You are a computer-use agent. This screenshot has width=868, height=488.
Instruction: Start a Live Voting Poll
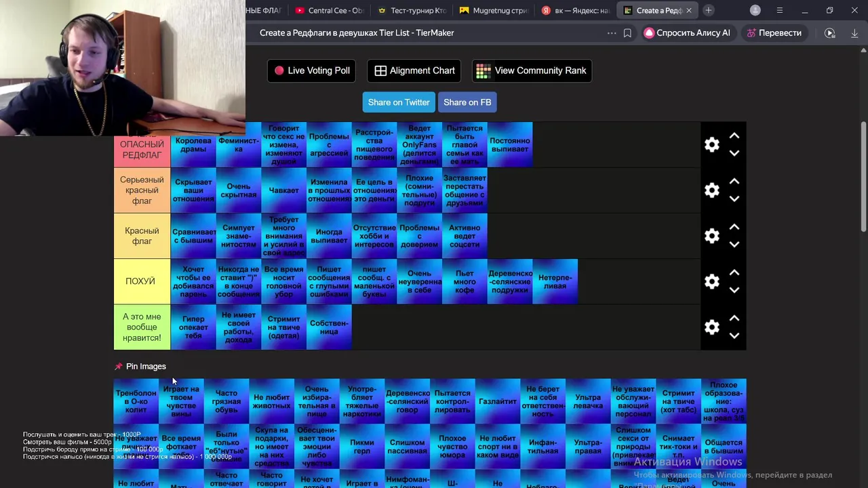[x=312, y=70]
